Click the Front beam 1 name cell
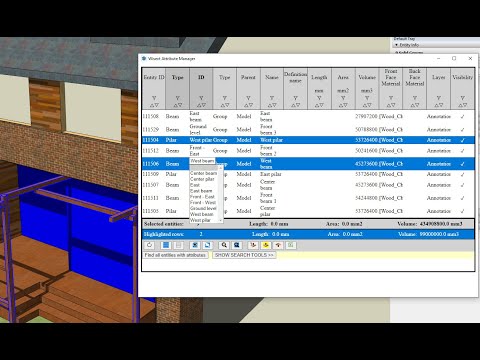Viewport: 480px width, 360px height. (x=268, y=198)
